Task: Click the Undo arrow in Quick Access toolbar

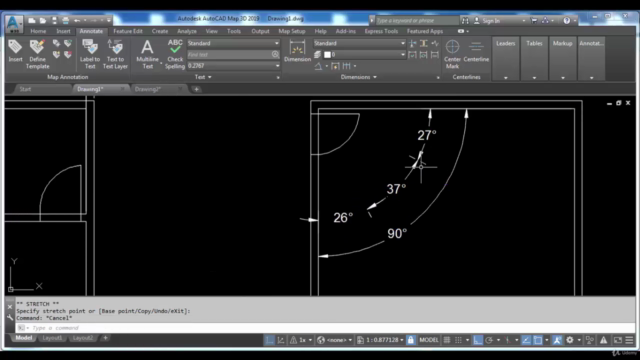Action: point(77,20)
